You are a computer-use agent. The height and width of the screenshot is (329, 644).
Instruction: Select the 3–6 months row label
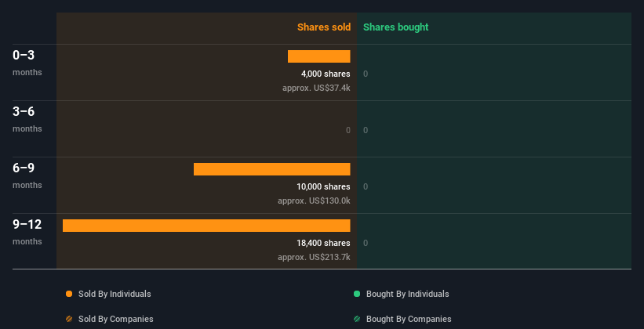pos(24,111)
